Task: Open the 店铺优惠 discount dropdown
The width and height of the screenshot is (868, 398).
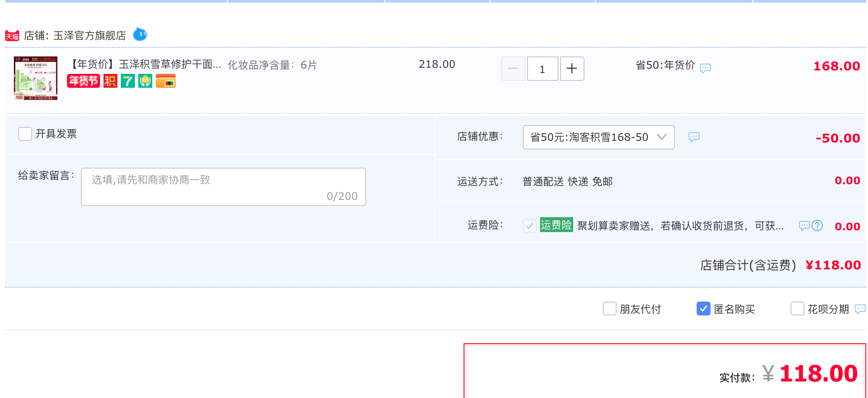Action: point(598,137)
